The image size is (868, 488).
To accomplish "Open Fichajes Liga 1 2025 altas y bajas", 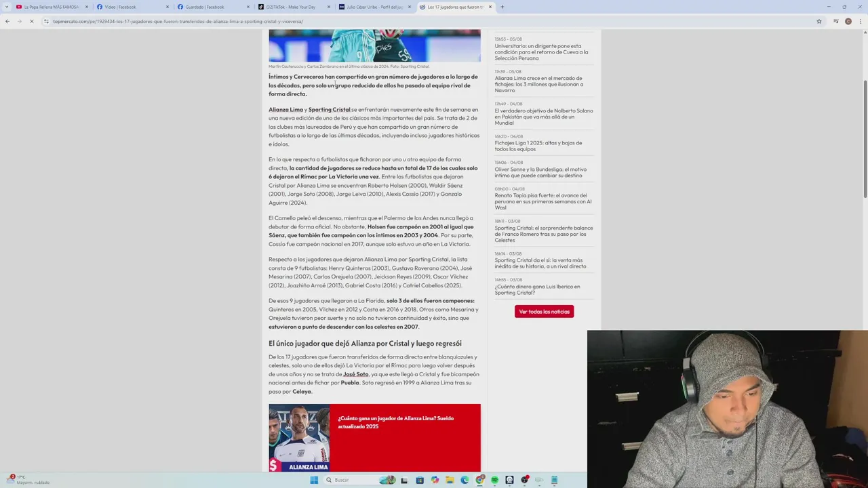I will (x=538, y=146).
